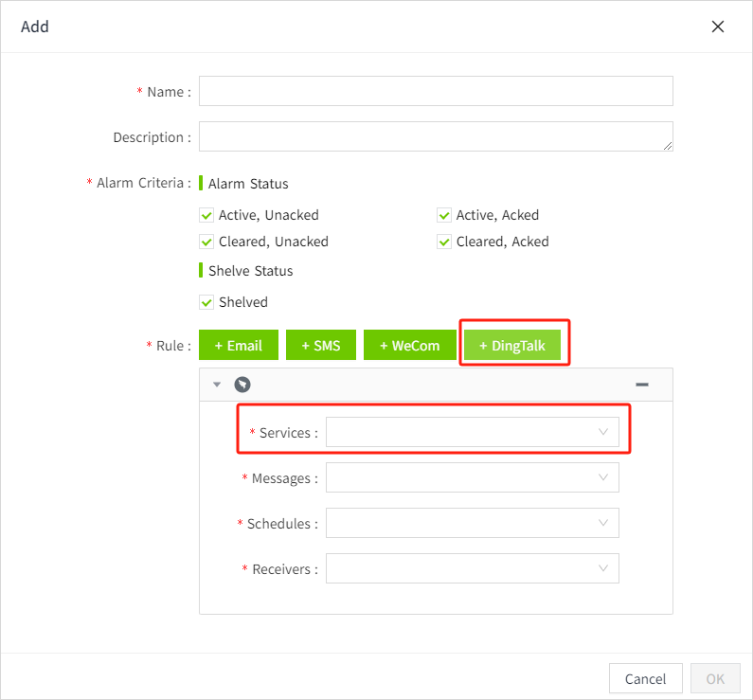Disable the Shelved checkbox

(206, 303)
